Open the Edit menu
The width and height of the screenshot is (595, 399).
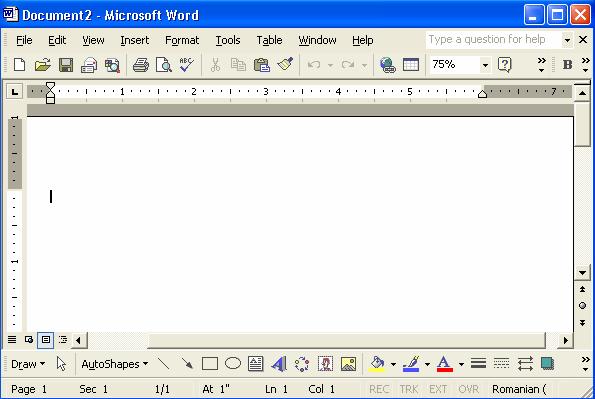pos(57,40)
